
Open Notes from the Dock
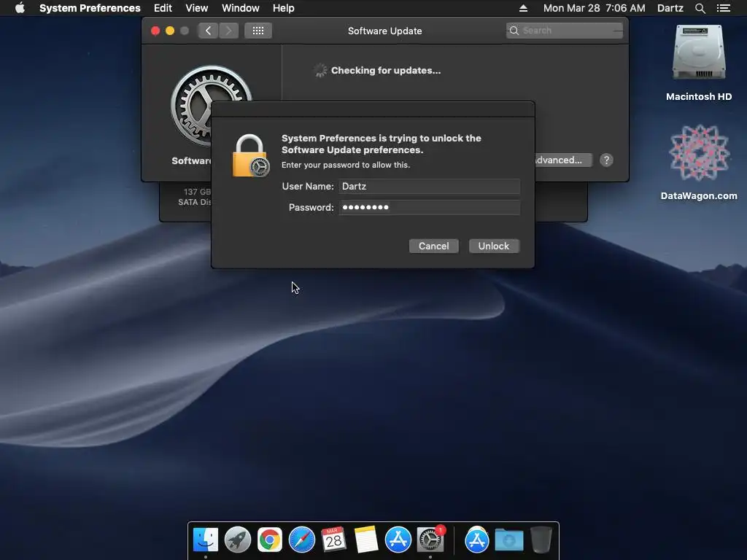click(x=366, y=540)
